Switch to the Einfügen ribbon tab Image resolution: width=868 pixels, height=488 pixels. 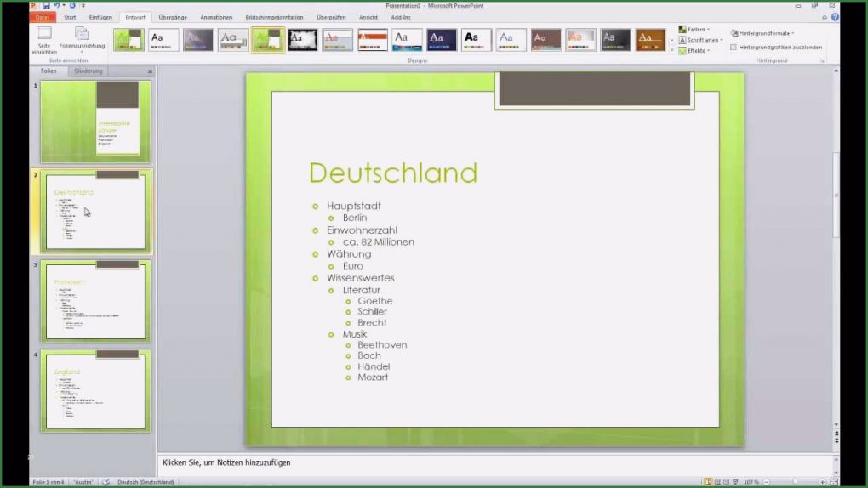pyautogui.click(x=100, y=17)
